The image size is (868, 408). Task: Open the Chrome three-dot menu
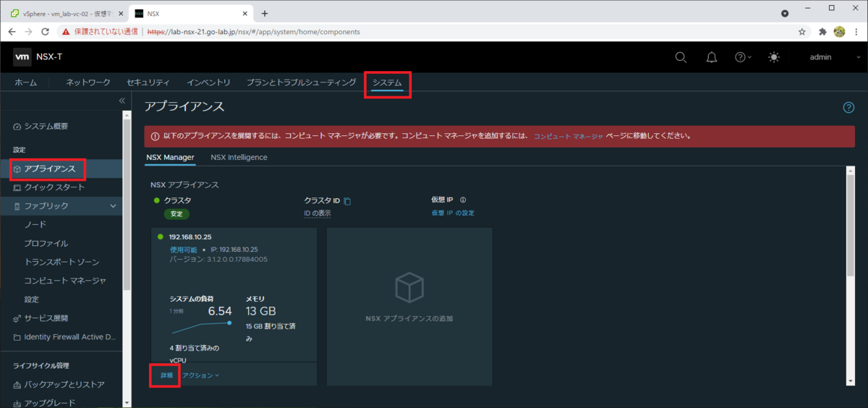(x=858, y=32)
